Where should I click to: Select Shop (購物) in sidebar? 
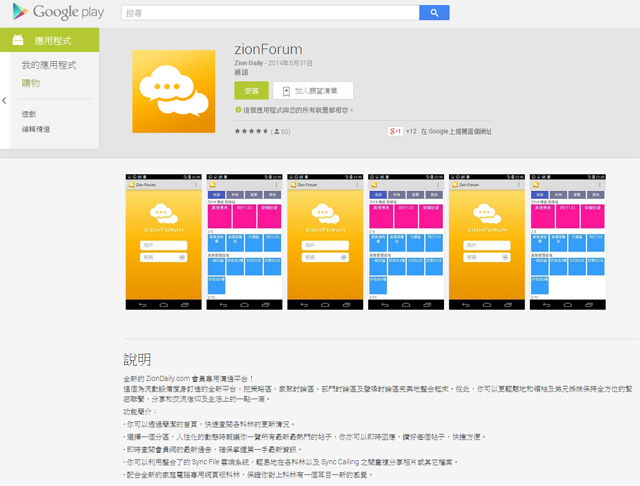tap(31, 83)
